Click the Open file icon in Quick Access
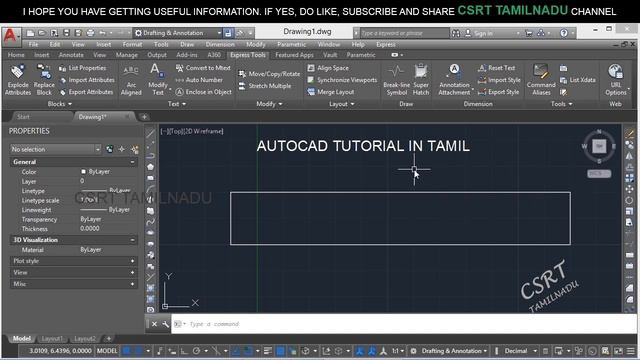The image size is (640, 360). pos(42,33)
